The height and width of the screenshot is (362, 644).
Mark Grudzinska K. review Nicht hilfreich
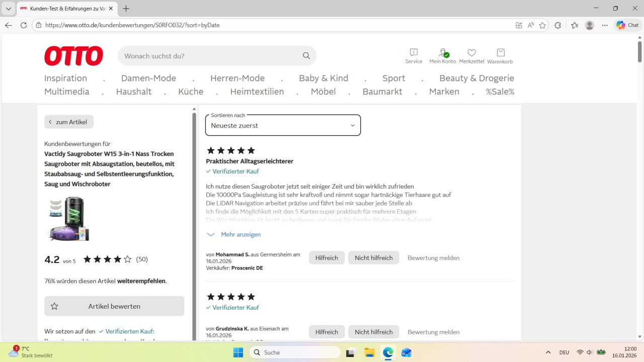[373, 332]
